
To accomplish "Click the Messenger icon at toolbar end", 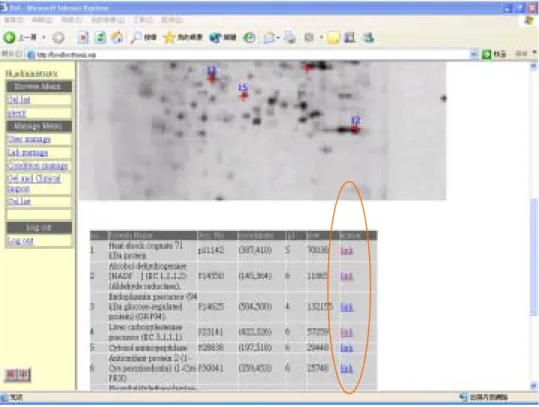I will pos(368,37).
